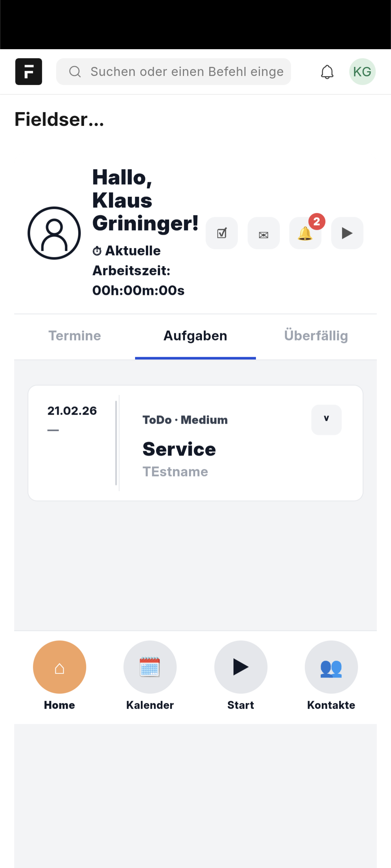The height and width of the screenshot is (868, 391).
Task: Open Kontakte from bottom navigation
Action: [331, 667]
